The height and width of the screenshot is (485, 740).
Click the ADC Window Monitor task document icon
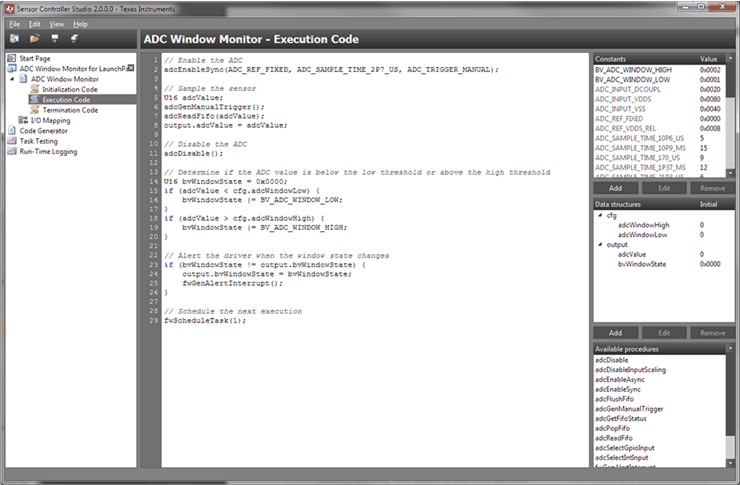(x=23, y=79)
